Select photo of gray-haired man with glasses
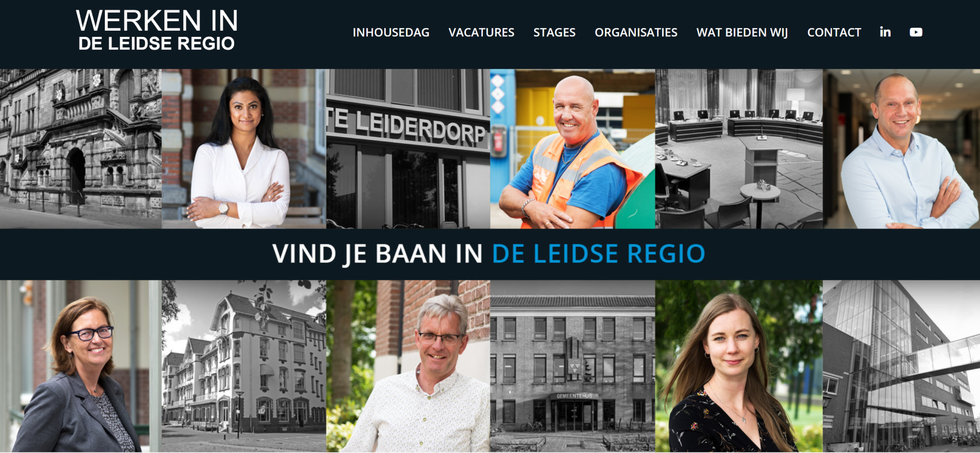 (408, 366)
